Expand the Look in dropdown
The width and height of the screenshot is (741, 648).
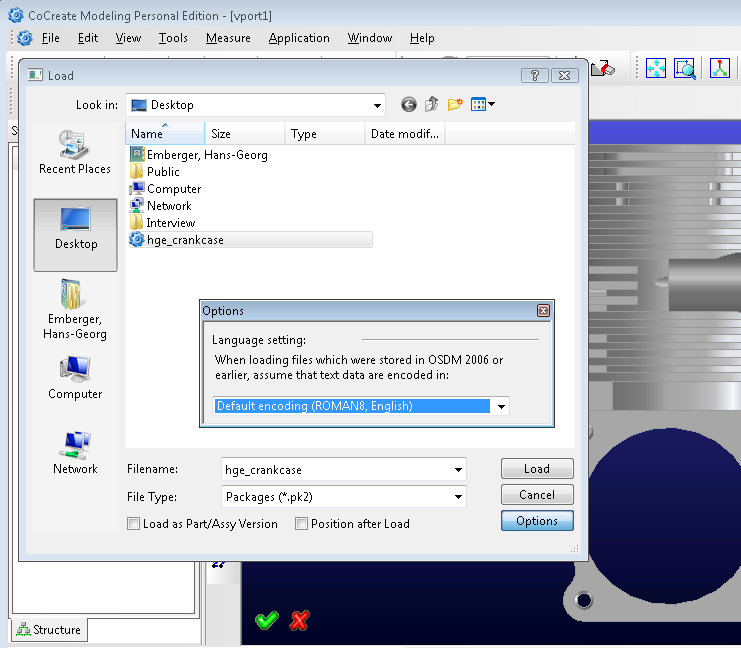(x=377, y=105)
